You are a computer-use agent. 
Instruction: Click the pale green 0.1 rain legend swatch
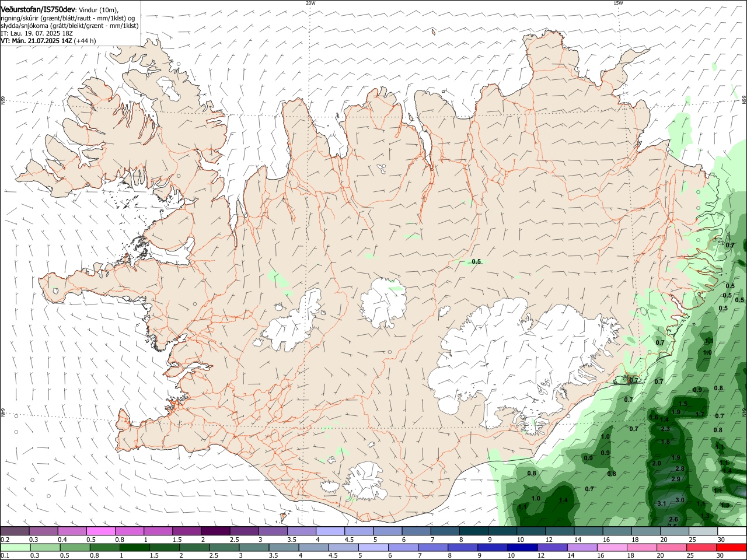(15, 547)
